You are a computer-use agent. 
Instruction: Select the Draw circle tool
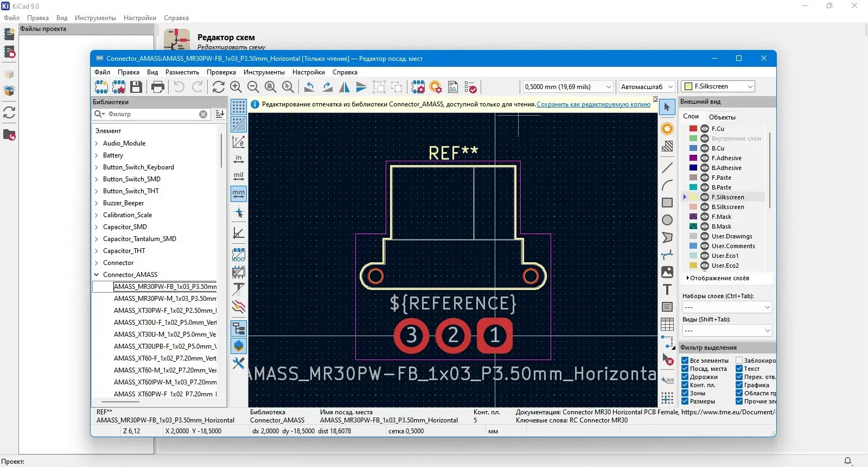[667, 220]
